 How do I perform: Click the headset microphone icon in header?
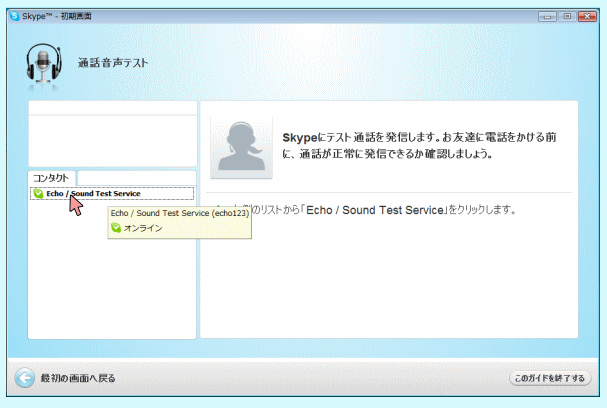(x=44, y=63)
